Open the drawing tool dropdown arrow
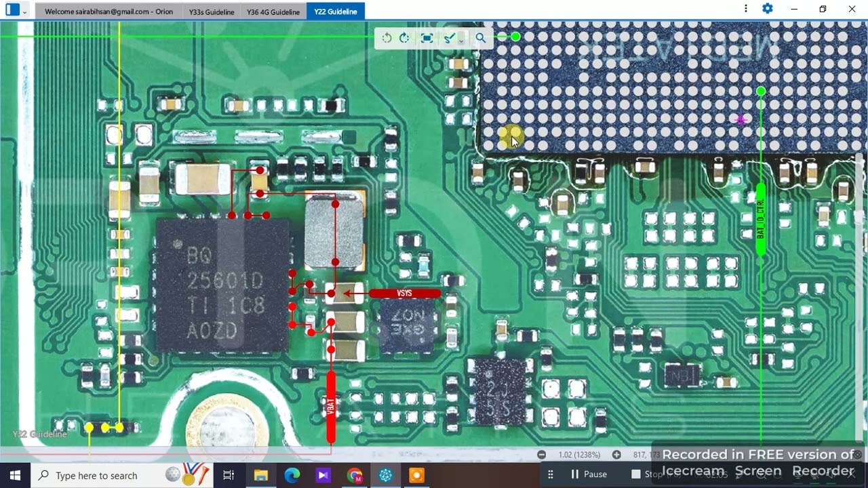The image size is (868, 488). pyautogui.click(x=461, y=40)
